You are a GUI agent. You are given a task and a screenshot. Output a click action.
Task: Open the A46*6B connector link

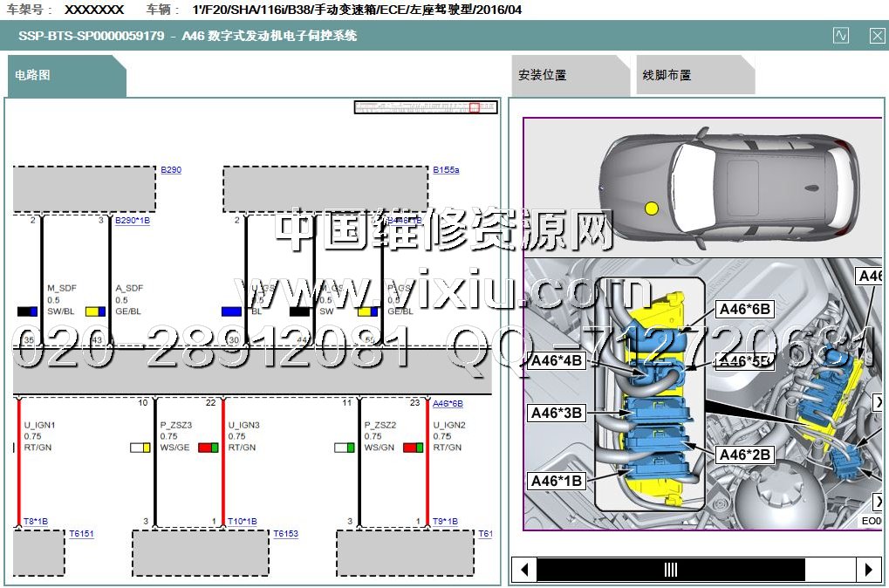[448, 404]
